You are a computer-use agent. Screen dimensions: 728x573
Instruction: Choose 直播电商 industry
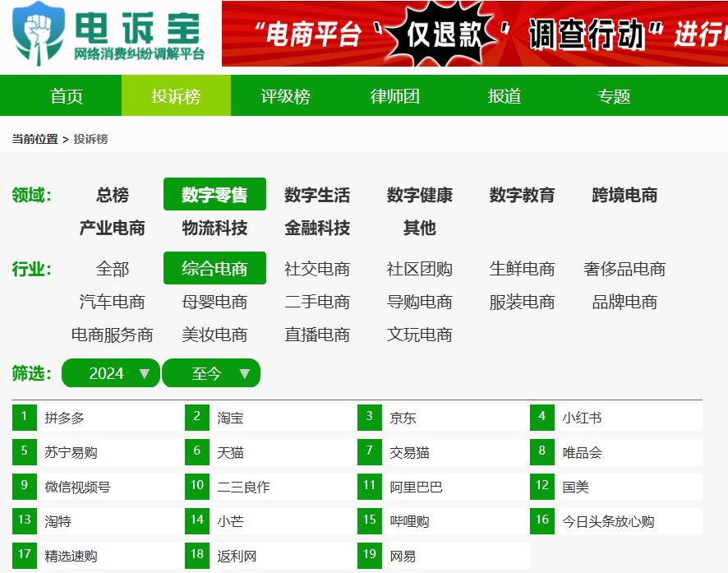click(x=317, y=335)
